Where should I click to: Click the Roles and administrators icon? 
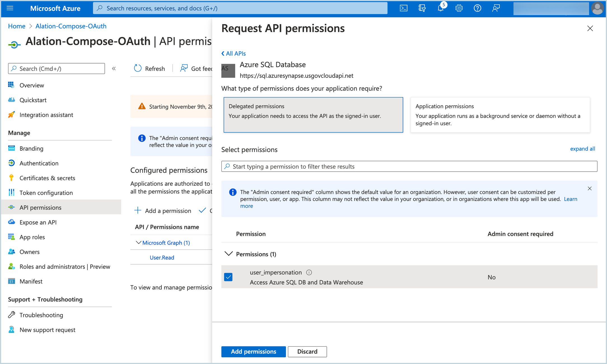tap(11, 266)
